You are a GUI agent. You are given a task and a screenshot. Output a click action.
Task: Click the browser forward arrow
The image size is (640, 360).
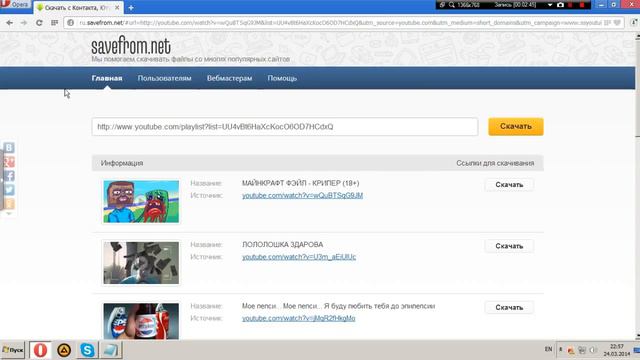(24, 23)
